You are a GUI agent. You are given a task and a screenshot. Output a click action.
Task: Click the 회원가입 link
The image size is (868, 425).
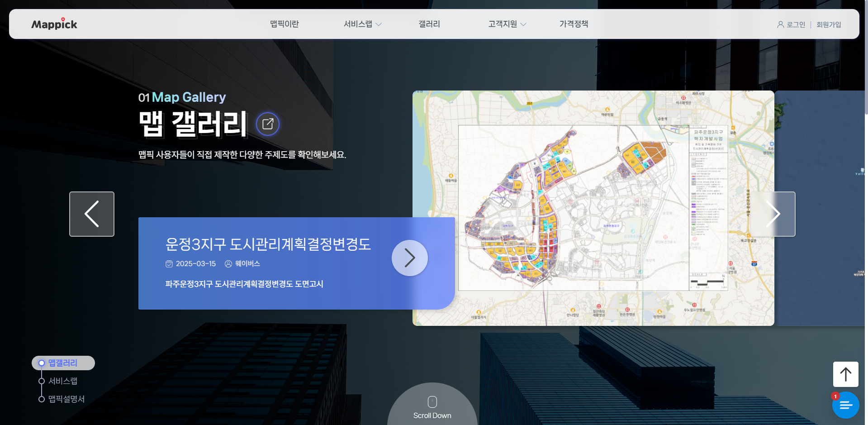click(828, 24)
